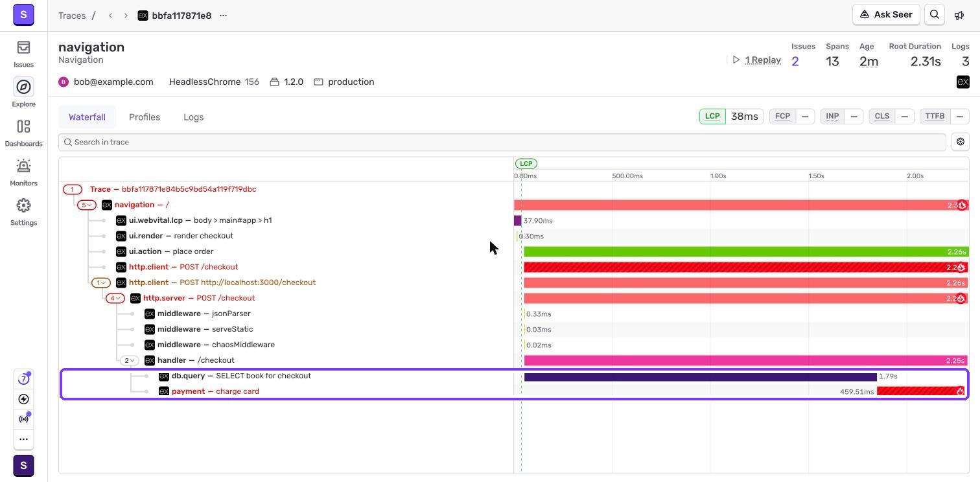Click the Age 2m value
The width and height of the screenshot is (980, 482).
click(x=869, y=62)
